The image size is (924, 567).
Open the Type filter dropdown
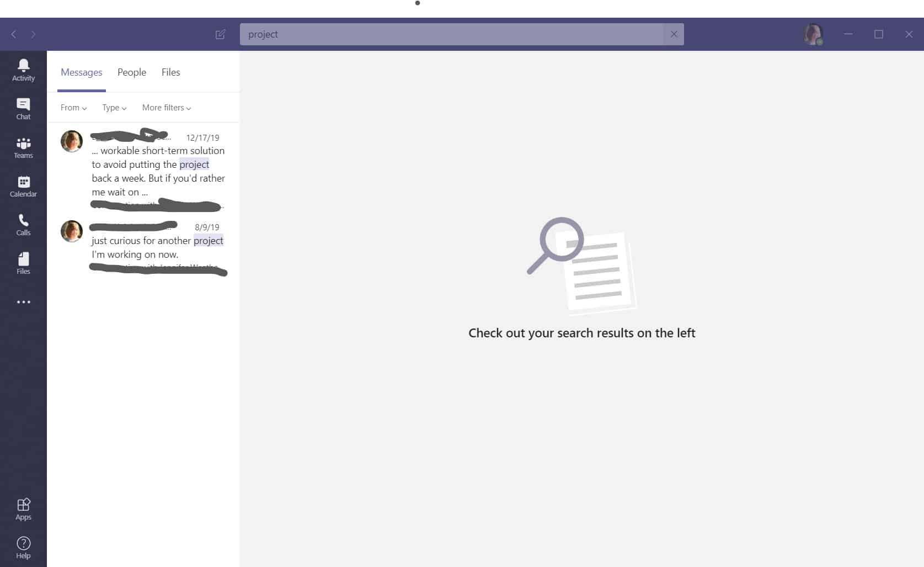(113, 108)
